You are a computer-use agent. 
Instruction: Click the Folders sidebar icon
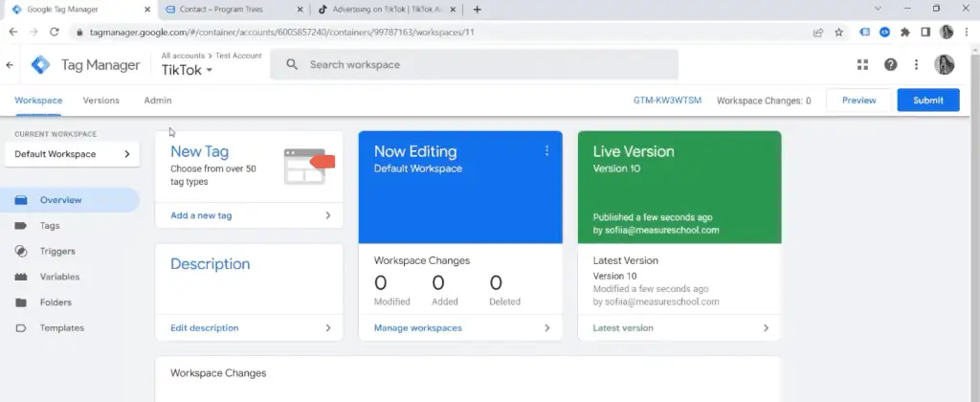click(21, 302)
